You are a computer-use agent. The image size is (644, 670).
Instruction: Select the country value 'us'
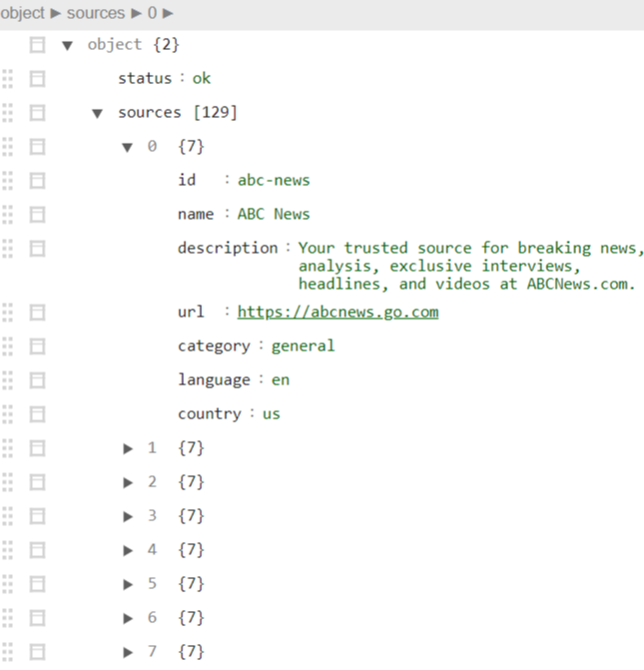click(272, 414)
